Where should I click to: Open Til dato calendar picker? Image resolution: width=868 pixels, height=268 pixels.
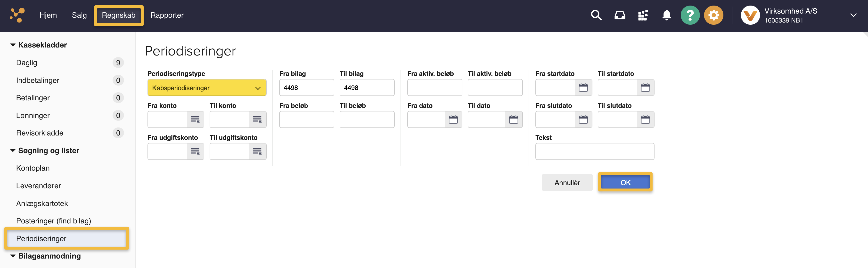pos(513,119)
